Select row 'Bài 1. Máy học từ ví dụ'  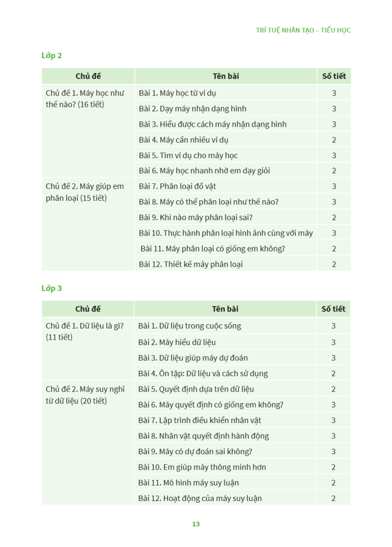click(177, 93)
